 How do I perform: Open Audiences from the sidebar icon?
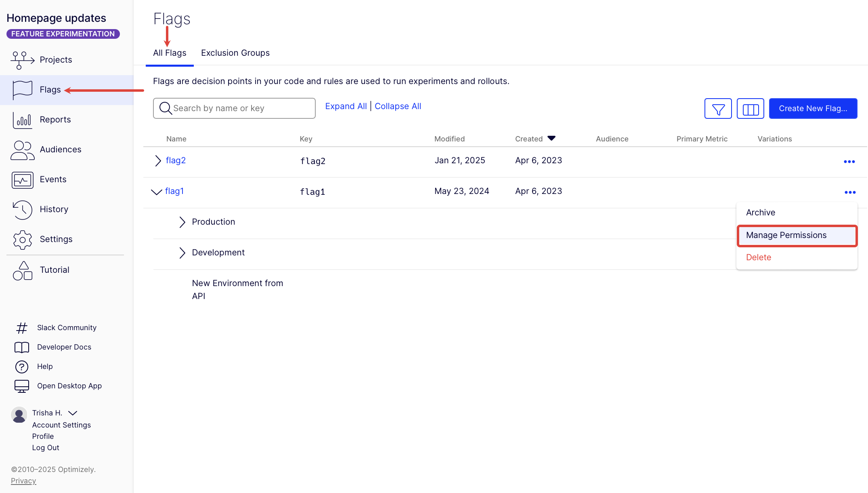click(x=23, y=150)
